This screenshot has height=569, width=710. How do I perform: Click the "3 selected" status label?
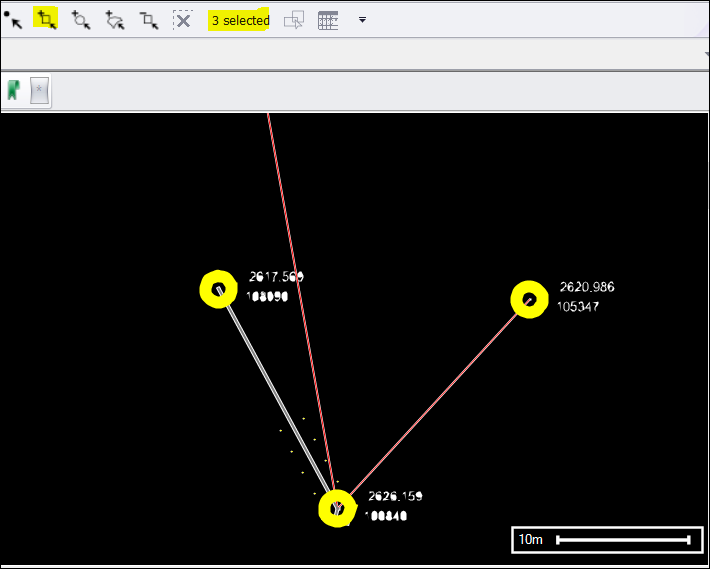240,20
